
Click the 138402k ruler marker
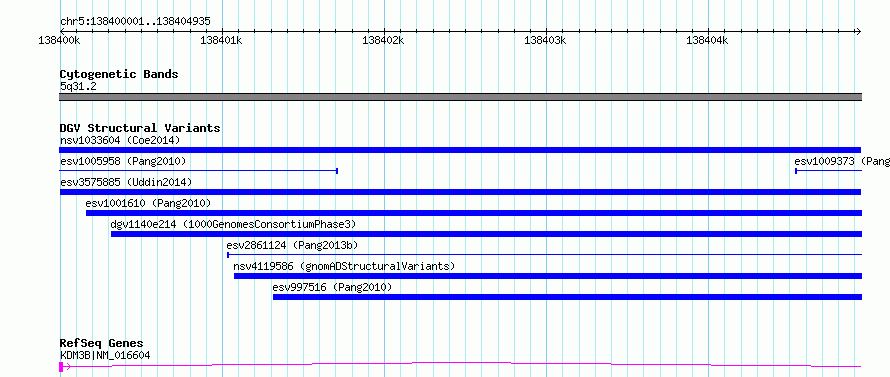[383, 40]
